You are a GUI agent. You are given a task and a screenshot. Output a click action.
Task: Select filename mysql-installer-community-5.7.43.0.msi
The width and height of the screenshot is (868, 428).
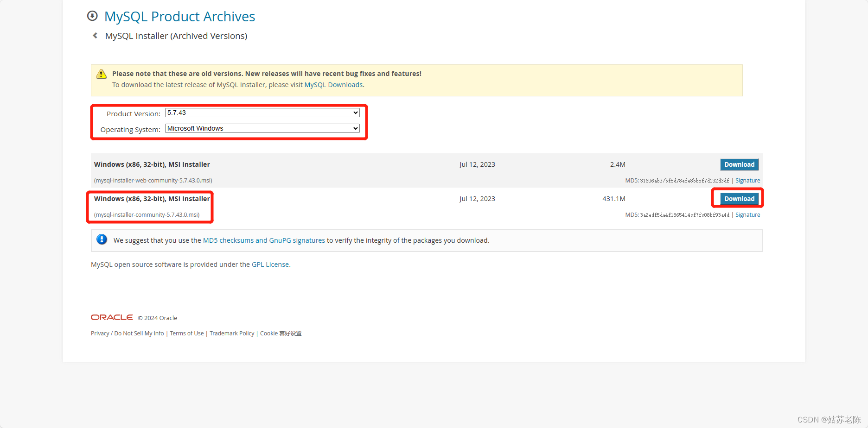pyautogui.click(x=147, y=215)
